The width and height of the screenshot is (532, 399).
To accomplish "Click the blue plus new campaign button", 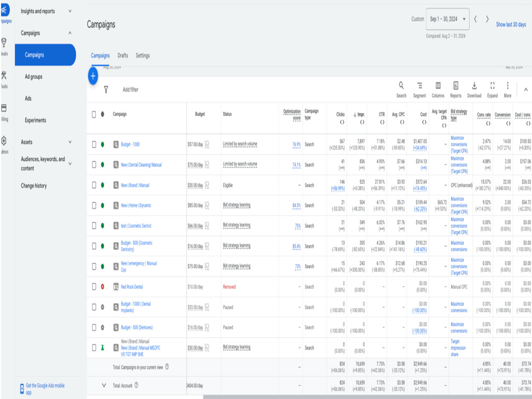I will (93, 76).
